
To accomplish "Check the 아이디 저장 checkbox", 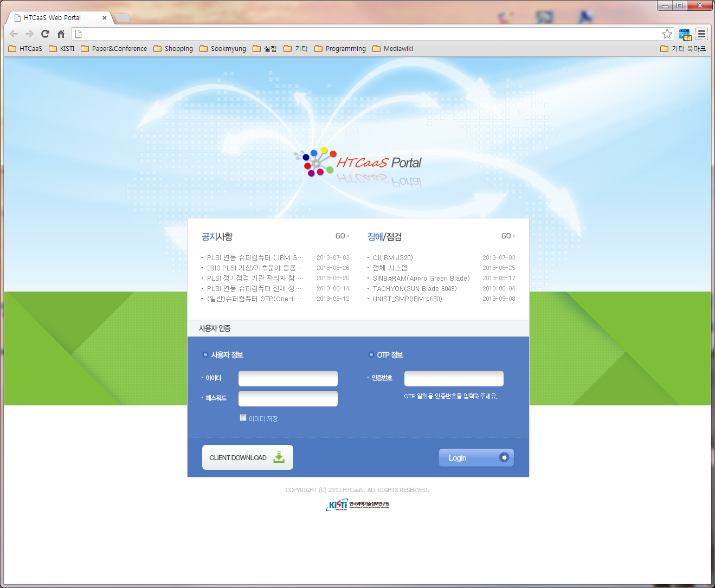I will coord(243,417).
